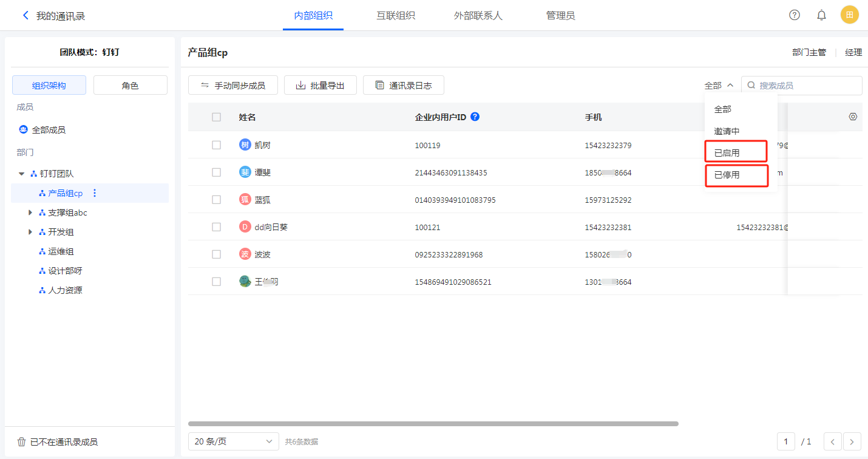The width and height of the screenshot is (868, 459).
Task: Open the notifications bell icon
Action: point(821,15)
